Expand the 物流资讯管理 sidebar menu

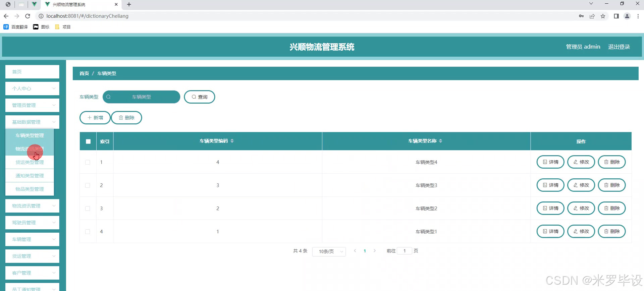pos(32,206)
